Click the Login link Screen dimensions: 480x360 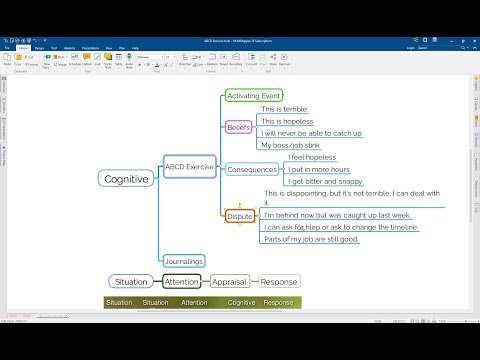pos(411,48)
